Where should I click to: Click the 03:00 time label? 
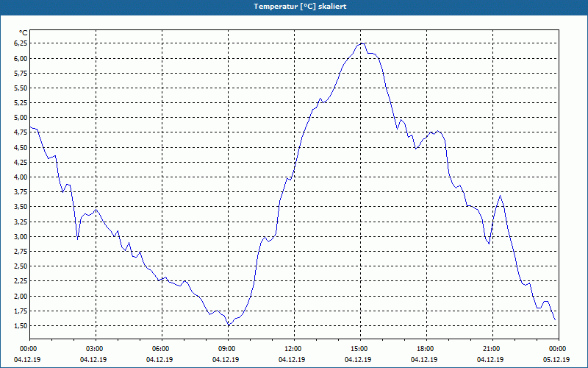[x=96, y=349]
